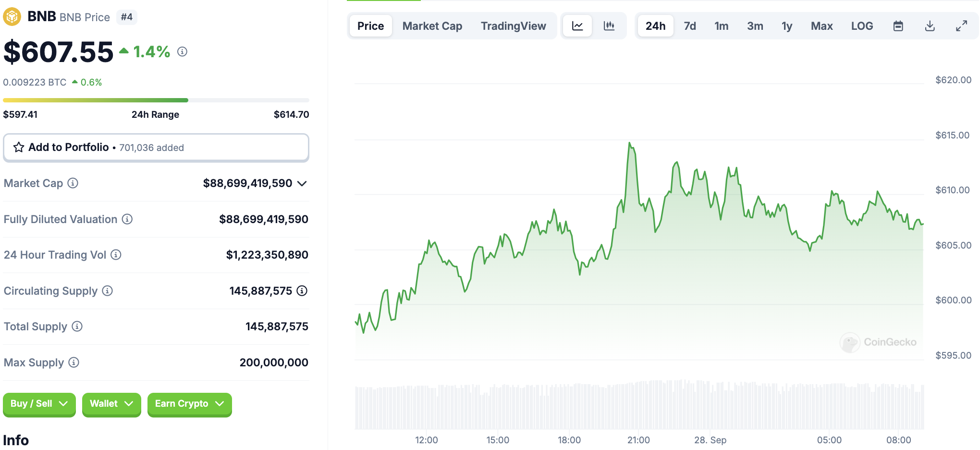Switch to the TradingView tab
980x450 pixels.
[x=513, y=26]
